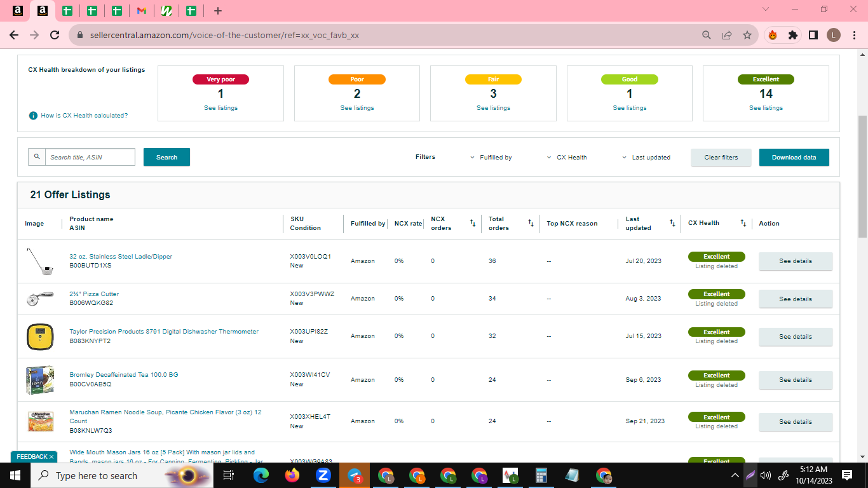868x488 pixels.
Task: Open the 32 oz. Stainless Steel Ladle/Dipper link
Action: [x=121, y=257]
